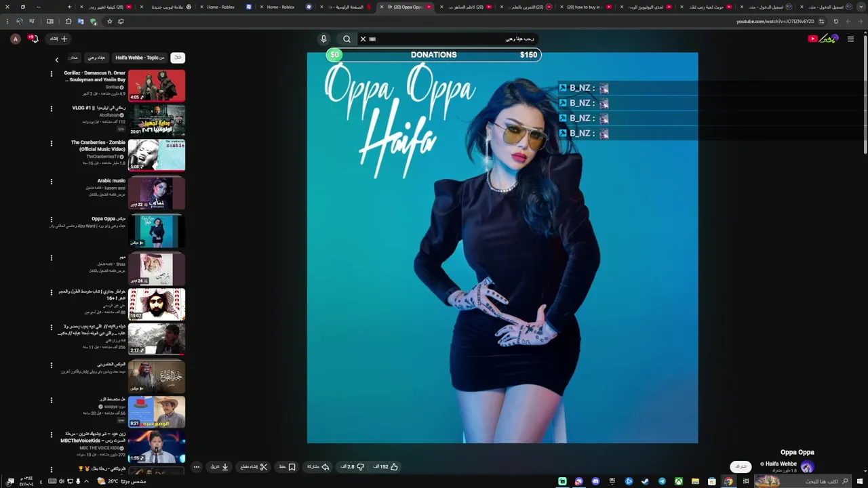Screen dimensions: 868x488
Task: Open Telegram from the taskbar
Action: coord(662,481)
